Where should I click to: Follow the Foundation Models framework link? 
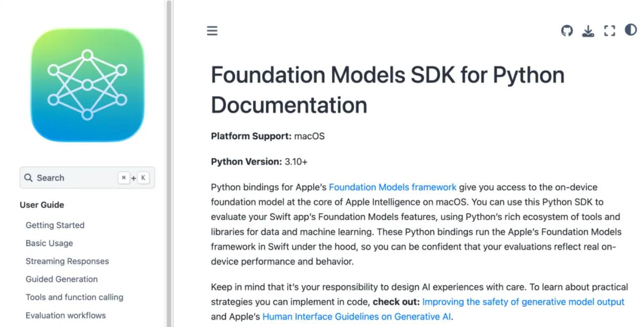(393, 187)
